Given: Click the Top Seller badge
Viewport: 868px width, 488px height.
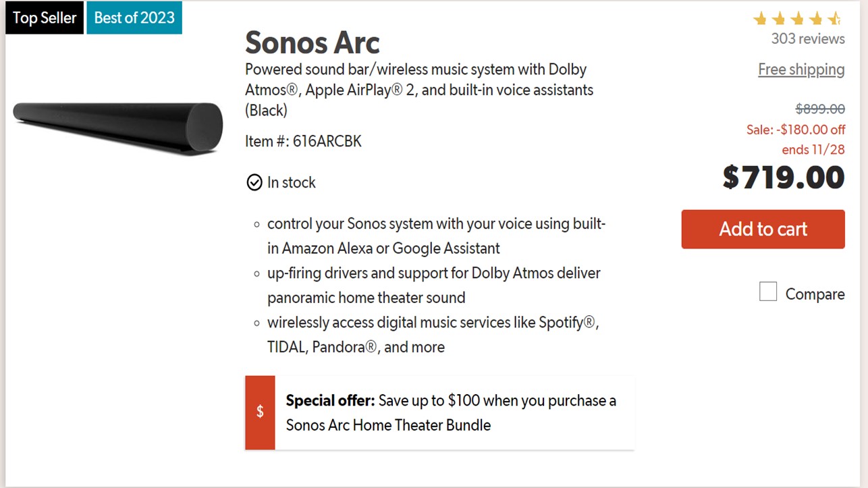Looking at the screenshot, I should (45, 18).
